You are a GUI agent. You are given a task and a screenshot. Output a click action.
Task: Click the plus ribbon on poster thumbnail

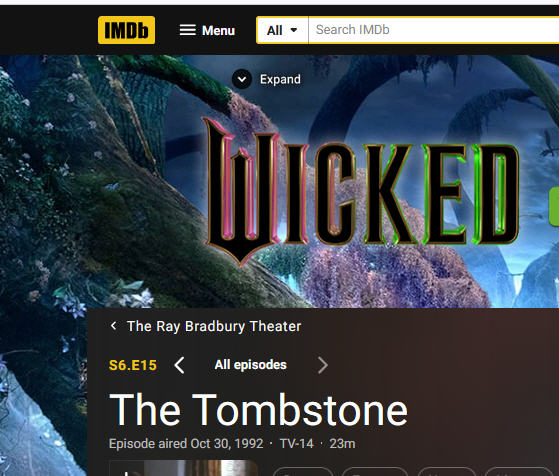click(x=125, y=470)
